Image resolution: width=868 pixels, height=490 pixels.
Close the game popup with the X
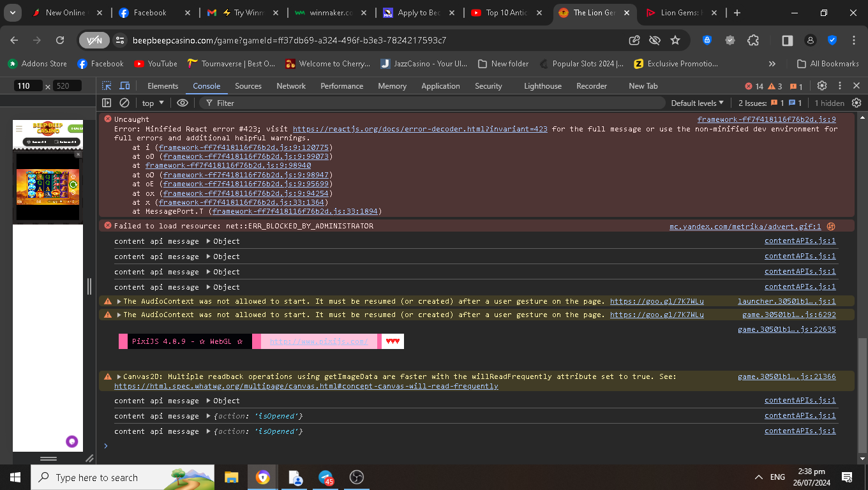click(78, 154)
